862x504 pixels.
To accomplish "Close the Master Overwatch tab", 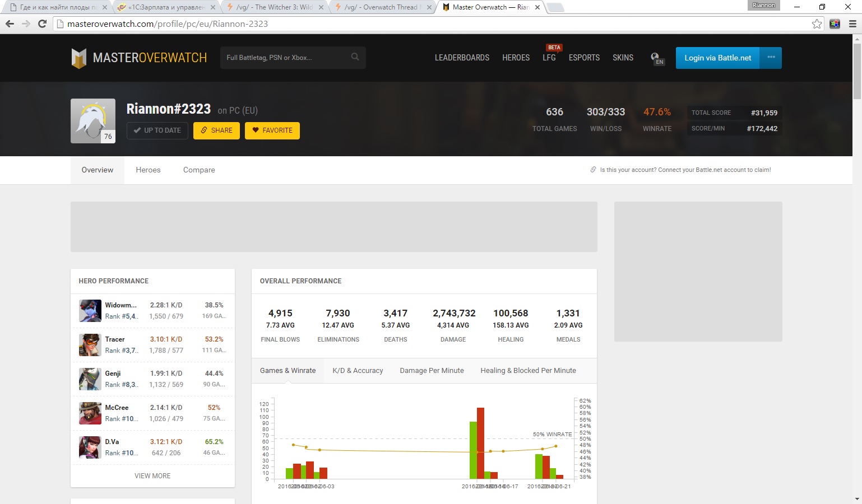I will 537,7.
